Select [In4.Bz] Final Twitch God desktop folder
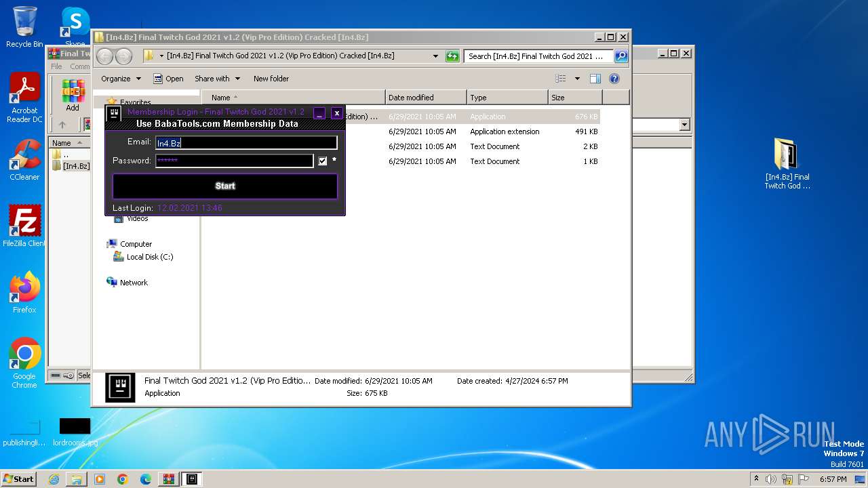The width and height of the screenshot is (868, 488). click(x=787, y=163)
